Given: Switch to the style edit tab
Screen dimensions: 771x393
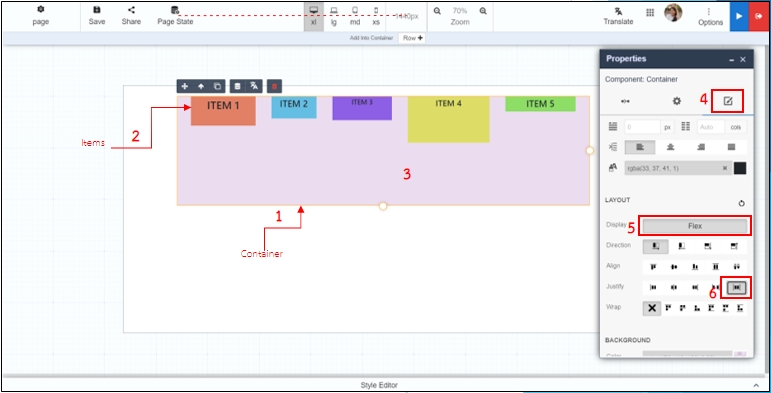Looking at the screenshot, I should click(x=728, y=101).
